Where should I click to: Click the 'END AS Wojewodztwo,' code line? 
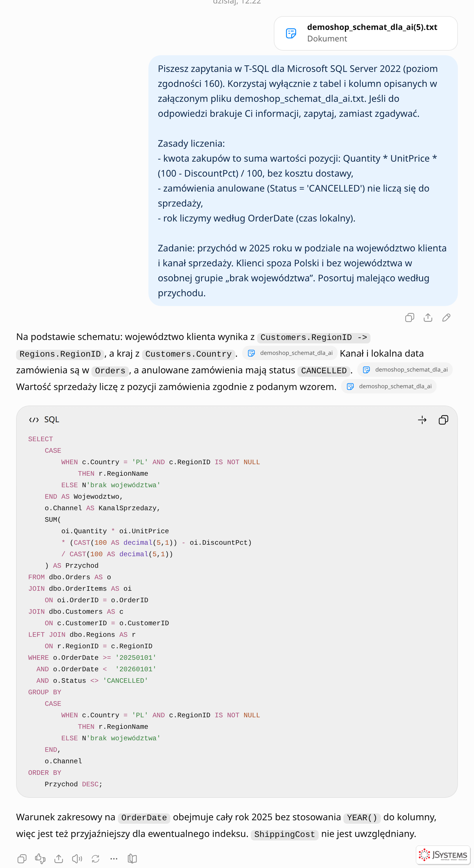[84, 496]
